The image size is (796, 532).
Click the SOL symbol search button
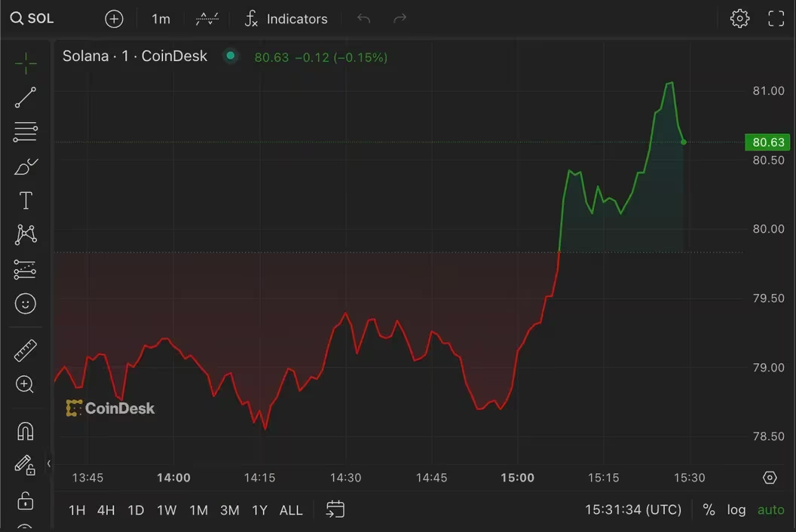[x=32, y=19]
